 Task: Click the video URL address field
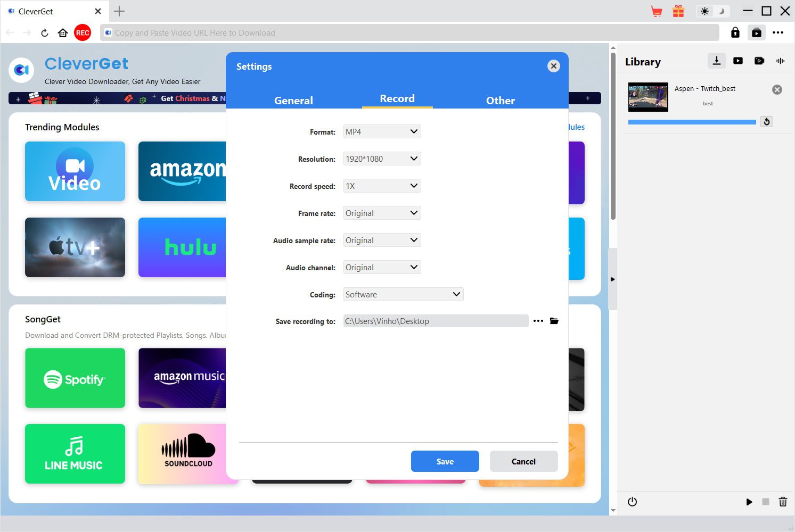click(x=410, y=32)
